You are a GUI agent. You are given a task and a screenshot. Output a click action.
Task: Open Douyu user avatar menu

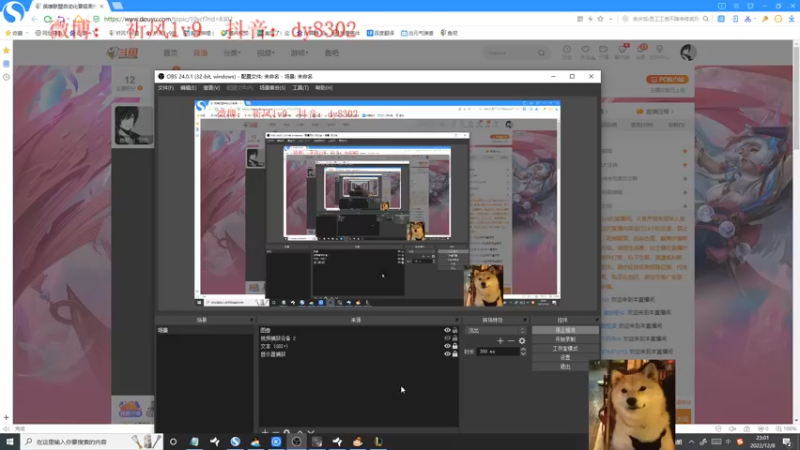coord(688,52)
